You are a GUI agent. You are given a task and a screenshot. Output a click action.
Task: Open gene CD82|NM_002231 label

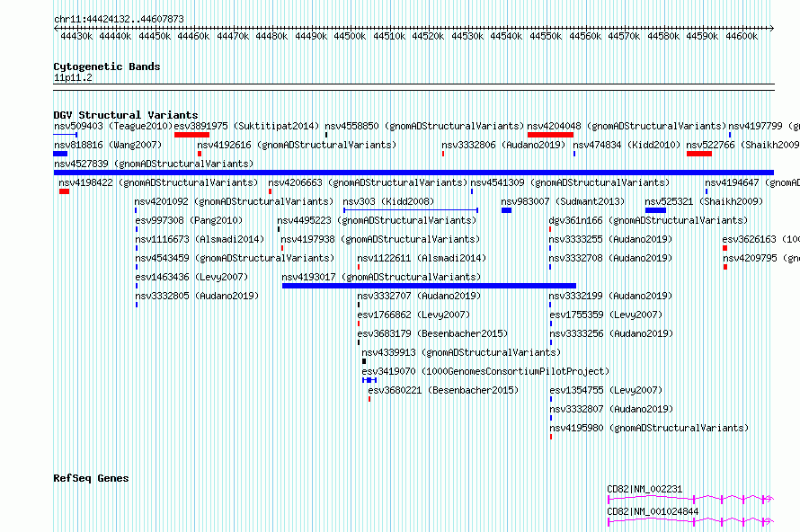(x=644, y=489)
